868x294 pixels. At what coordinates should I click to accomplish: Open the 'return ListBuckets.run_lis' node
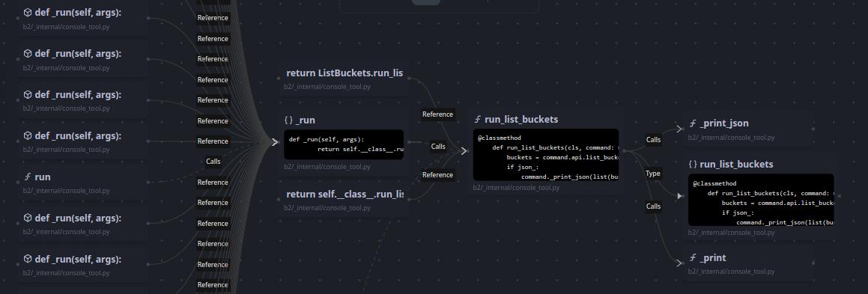[345, 79]
